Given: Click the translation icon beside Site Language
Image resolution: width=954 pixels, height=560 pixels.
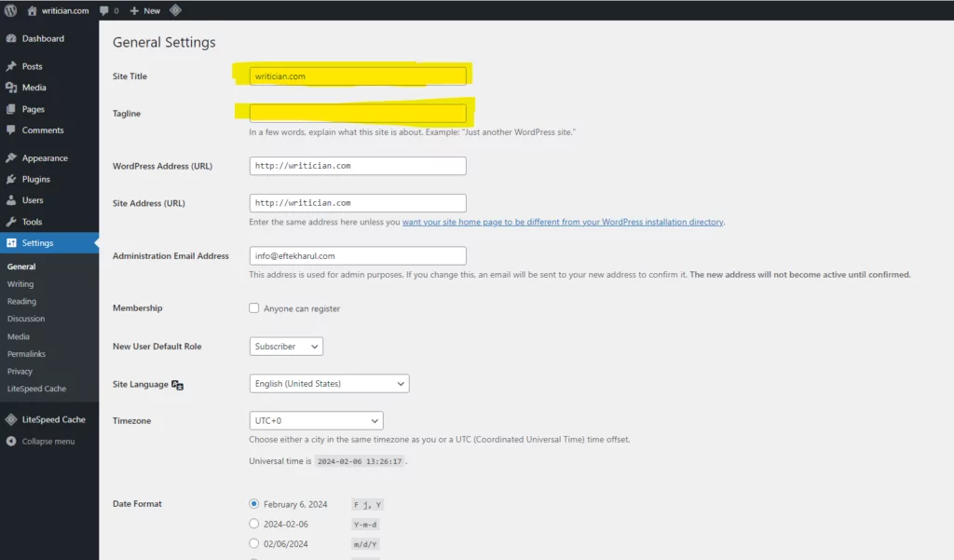Looking at the screenshot, I should pos(177,385).
